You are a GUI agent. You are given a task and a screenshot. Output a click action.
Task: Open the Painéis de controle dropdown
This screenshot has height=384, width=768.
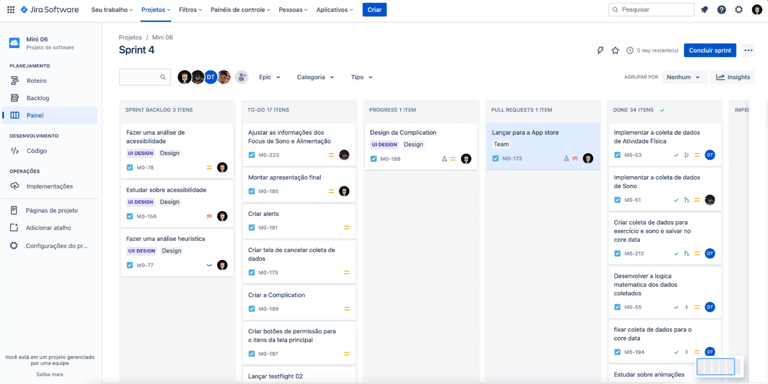tap(240, 10)
